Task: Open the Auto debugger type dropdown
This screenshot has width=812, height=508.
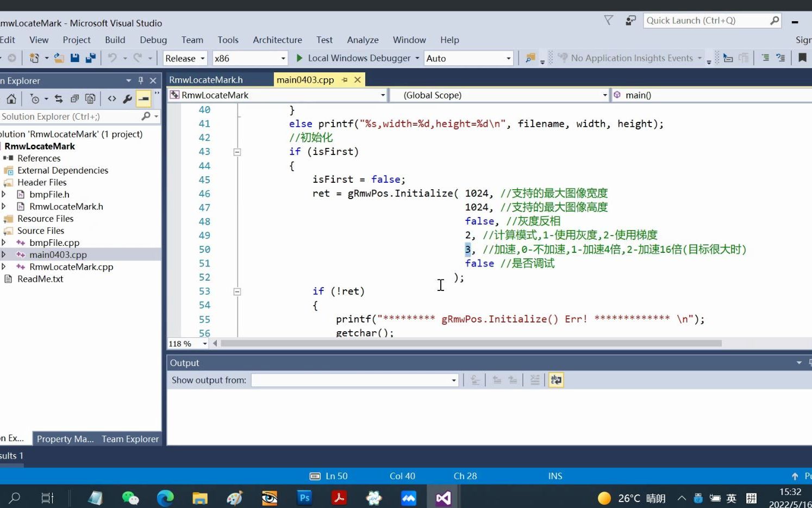Action: (x=508, y=58)
